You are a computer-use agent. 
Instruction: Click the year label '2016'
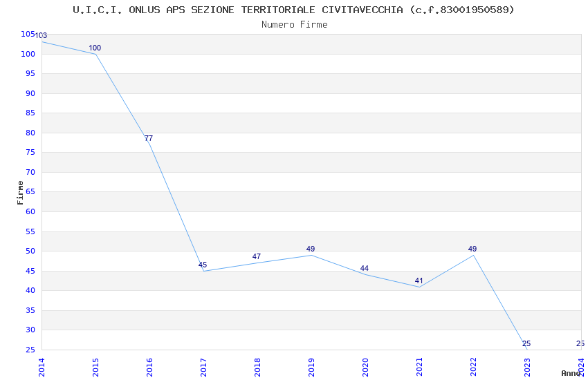click(149, 368)
